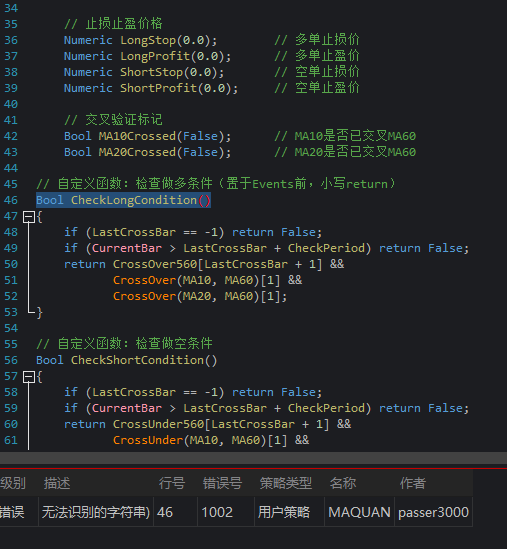Sort by the 错误号 column header

coord(222,483)
